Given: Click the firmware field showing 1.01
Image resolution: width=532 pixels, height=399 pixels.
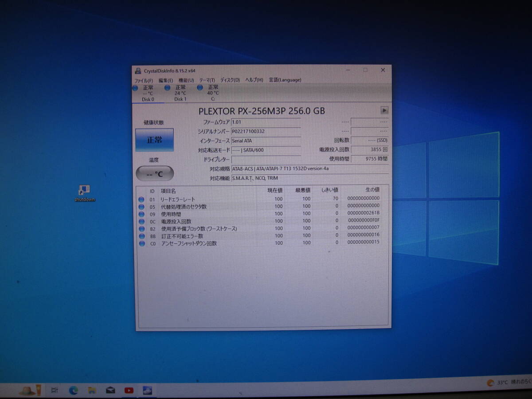Looking at the screenshot, I should click(266, 121).
